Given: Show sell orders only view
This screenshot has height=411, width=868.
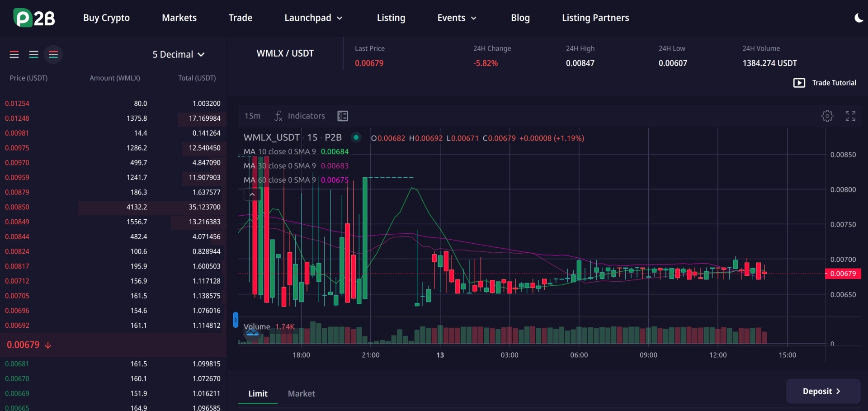Looking at the screenshot, I should point(14,55).
